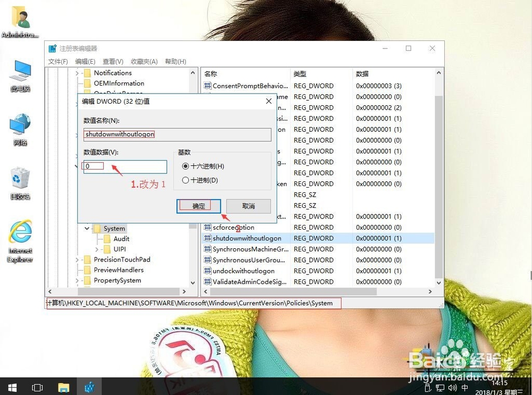
Task: Cancel the dialog with 取消
Action: (248, 206)
